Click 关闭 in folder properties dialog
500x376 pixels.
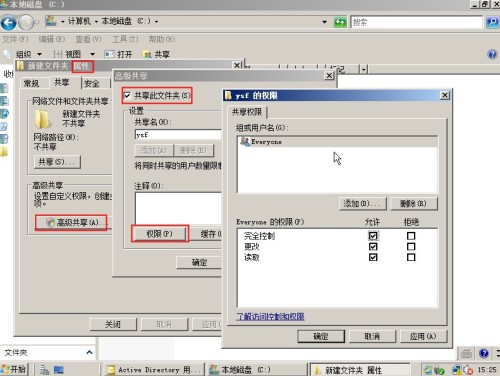(x=113, y=324)
